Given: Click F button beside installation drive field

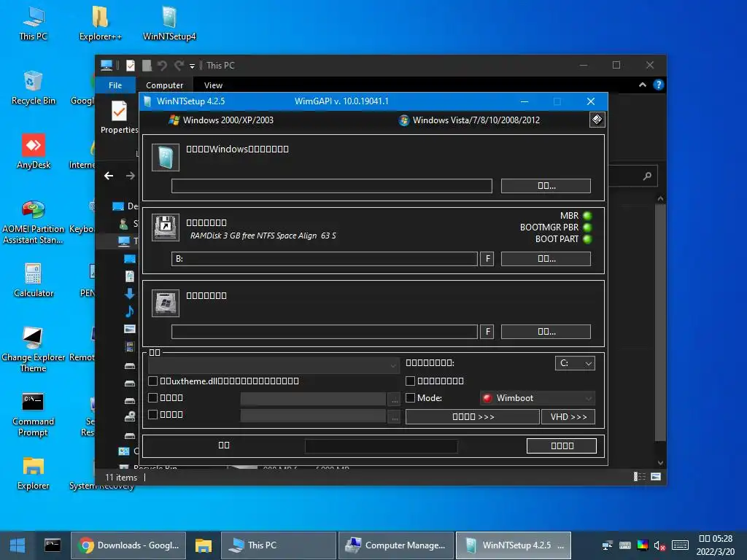Looking at the screenshot, I should click(x=487, y=332).
